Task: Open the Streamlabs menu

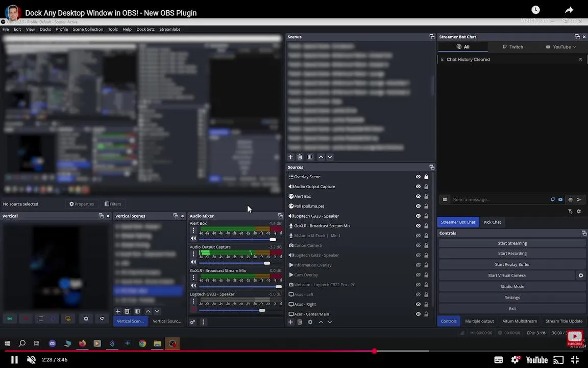Action: click(x=170, y=29)
